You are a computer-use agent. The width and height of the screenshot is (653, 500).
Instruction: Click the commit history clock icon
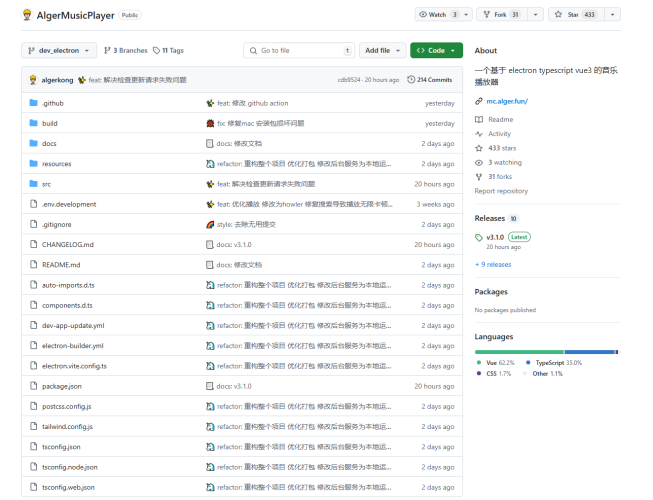[x=411, y=80]
